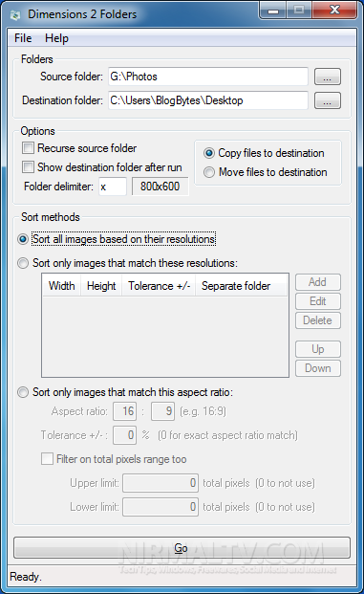
Task: Click the Dimensions 2 Folders title bar icon
Action: pyautogui.click(x=14, y=14)
